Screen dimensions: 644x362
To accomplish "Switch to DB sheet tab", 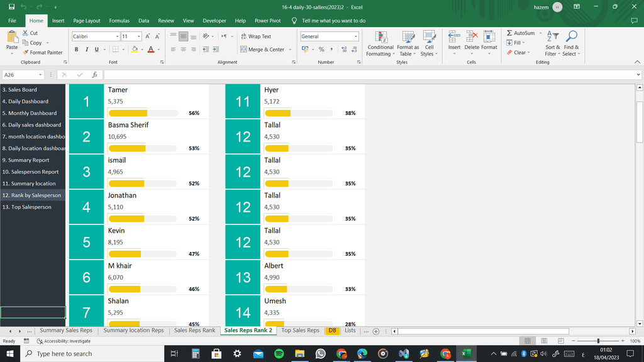I will tap(332, 331).
